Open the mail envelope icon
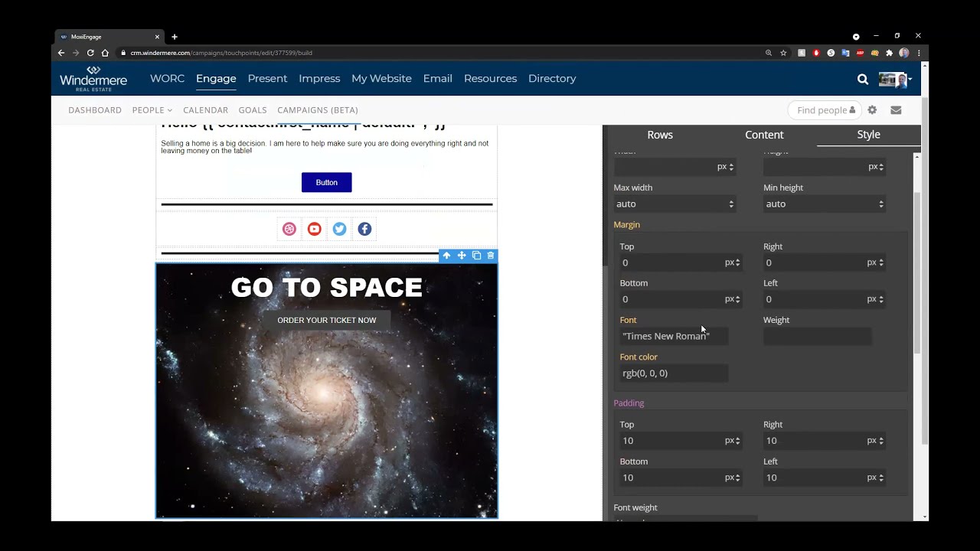Screen dimensions: 980x551 click(896, 110)
